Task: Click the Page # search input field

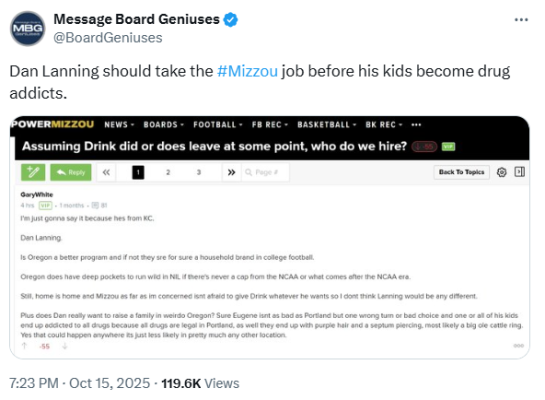Action: (x=265, y=172)
